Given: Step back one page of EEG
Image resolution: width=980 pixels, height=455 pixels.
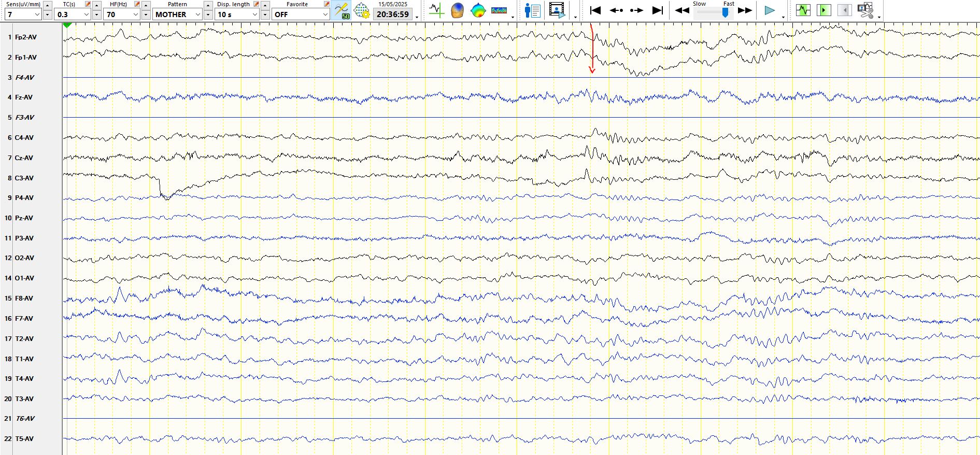Looking at the screenshot, I should pos(616,10).
